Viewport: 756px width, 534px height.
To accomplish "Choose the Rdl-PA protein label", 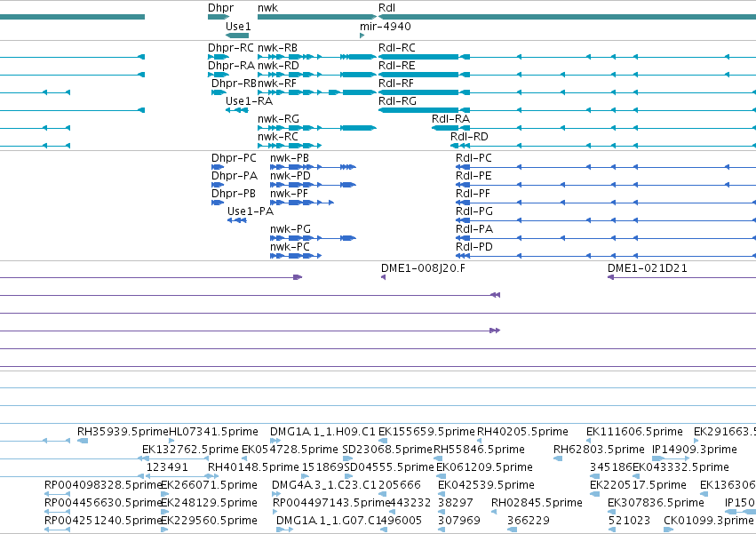I will pyautogui.click(x=474, y=229).
